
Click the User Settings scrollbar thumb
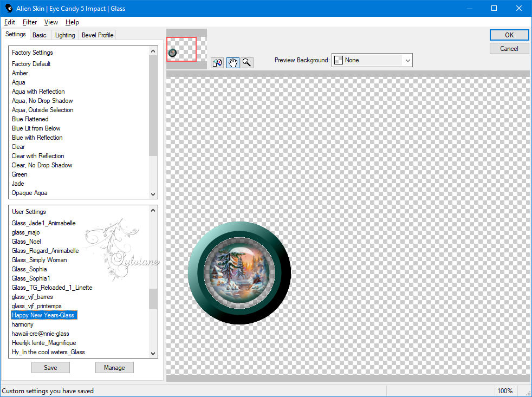click(x=153, y=299)
